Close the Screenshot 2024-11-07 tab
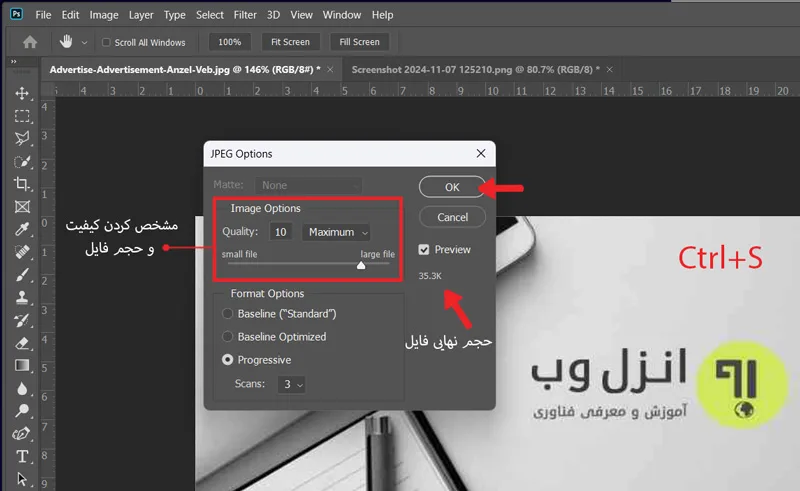The height and width of the screenshot is (491, 800). coord(609,69)
